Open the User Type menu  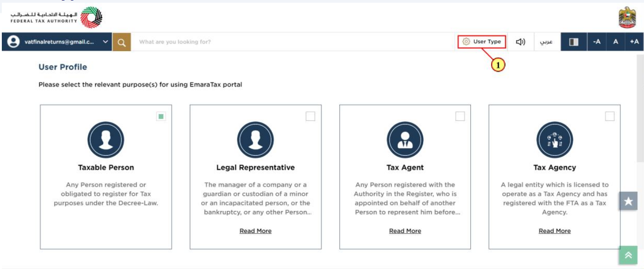(x=482, y=42)
